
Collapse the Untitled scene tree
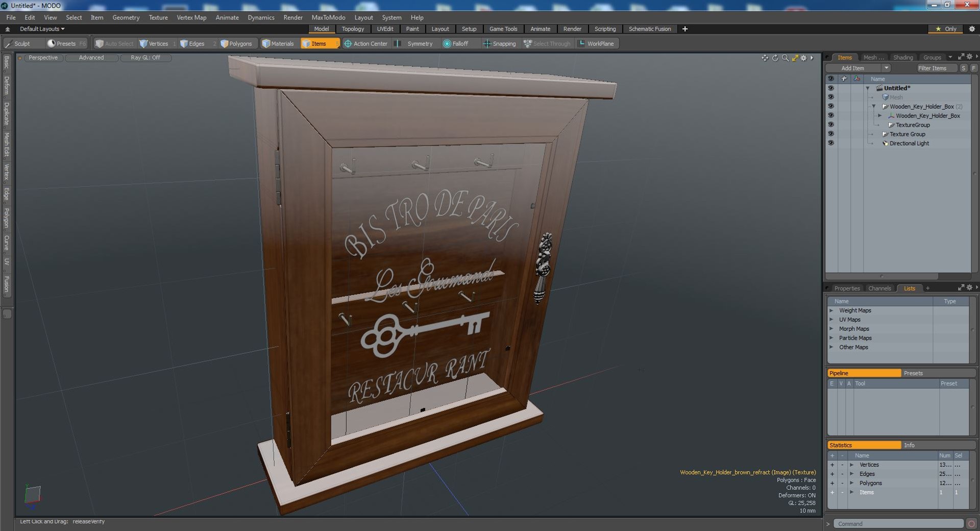pyautogui.click(x=868, y=88)
